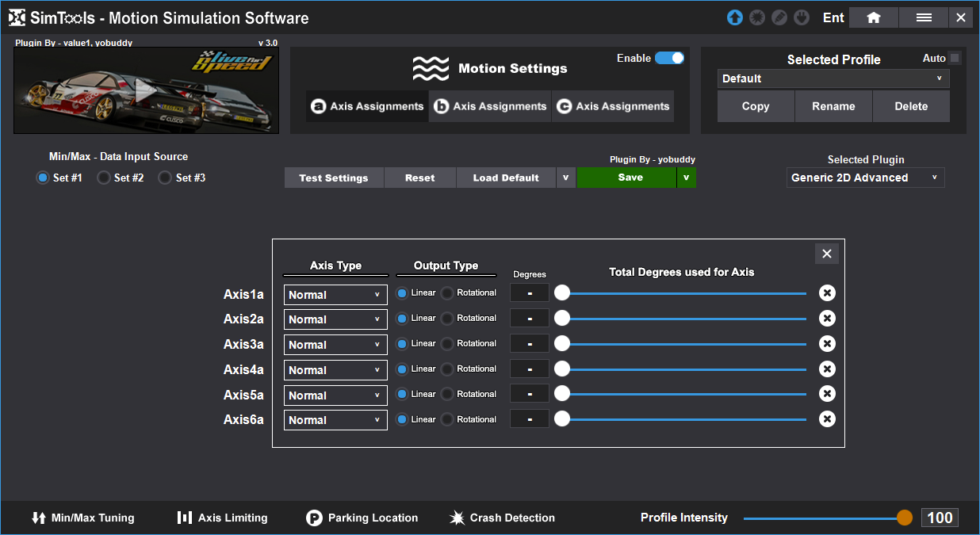Screen dimensions: 980x535
Task: Check the Auto profile checkbox
Action: click(955, 58)
